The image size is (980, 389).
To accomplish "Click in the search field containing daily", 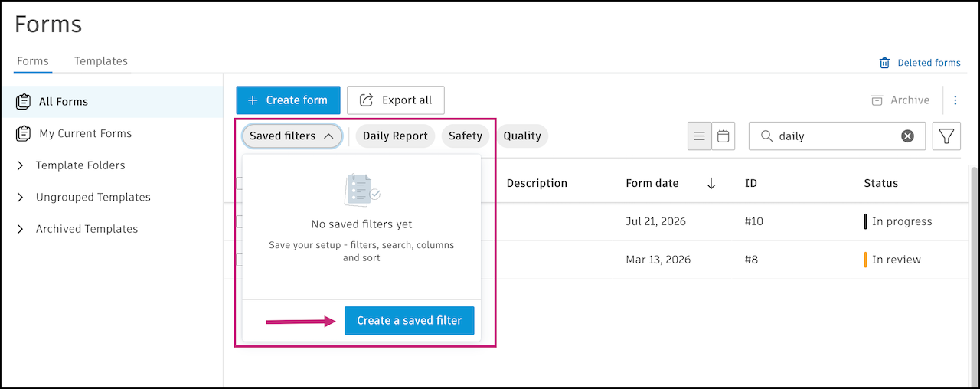I will point(836,136).
